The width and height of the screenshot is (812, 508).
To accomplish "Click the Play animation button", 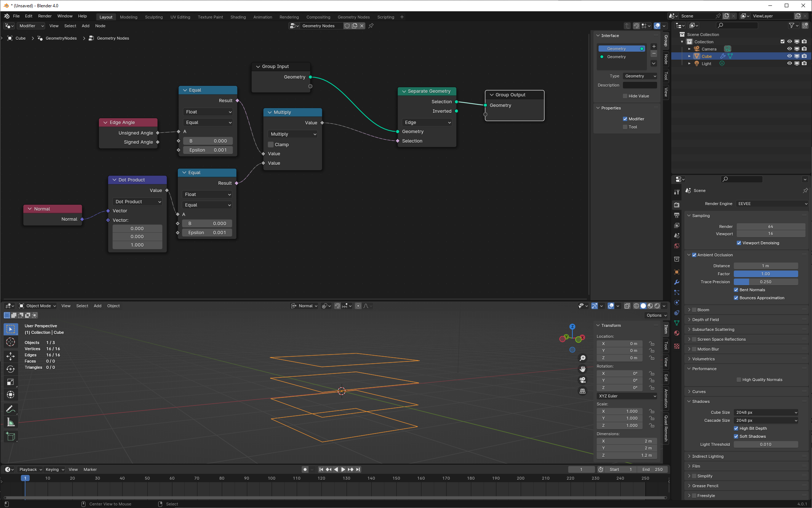I will [x=343, y=469].
